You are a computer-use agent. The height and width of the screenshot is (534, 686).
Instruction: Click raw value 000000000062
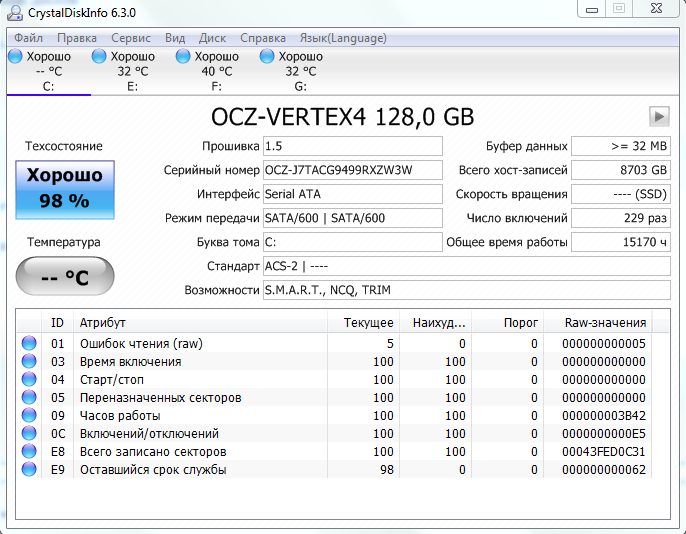pos(604,469)
